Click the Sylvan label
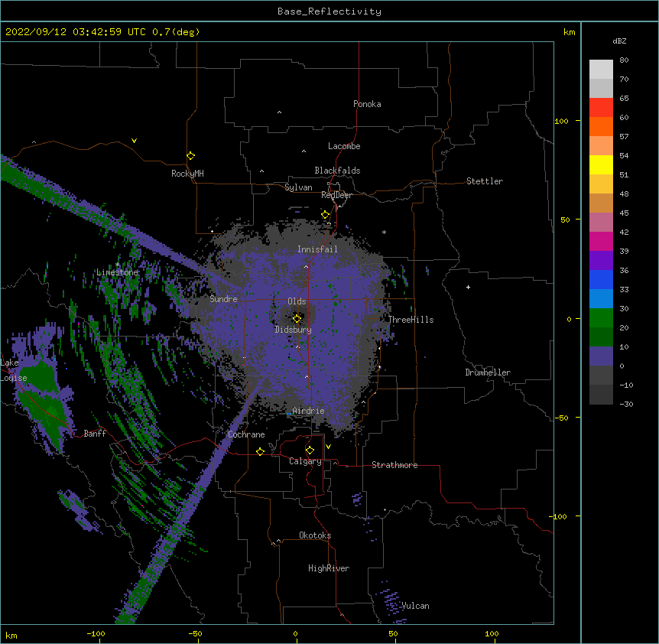 [298, 187]
